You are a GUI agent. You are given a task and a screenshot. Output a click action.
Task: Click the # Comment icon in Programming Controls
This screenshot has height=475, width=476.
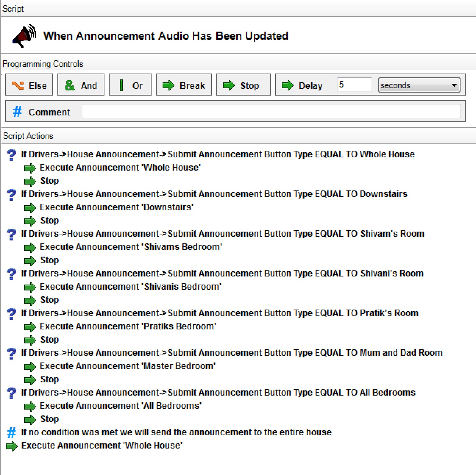point(18,111)
